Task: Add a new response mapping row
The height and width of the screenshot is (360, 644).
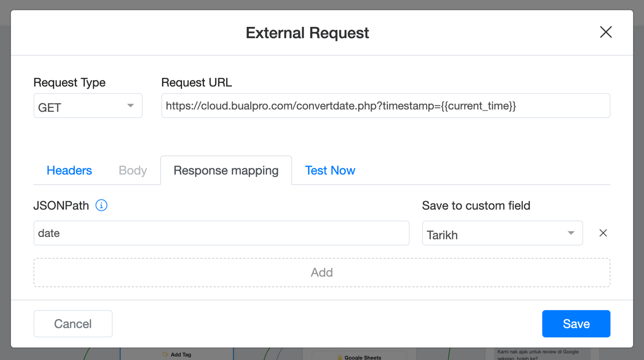Action: [x=322, y=272]
